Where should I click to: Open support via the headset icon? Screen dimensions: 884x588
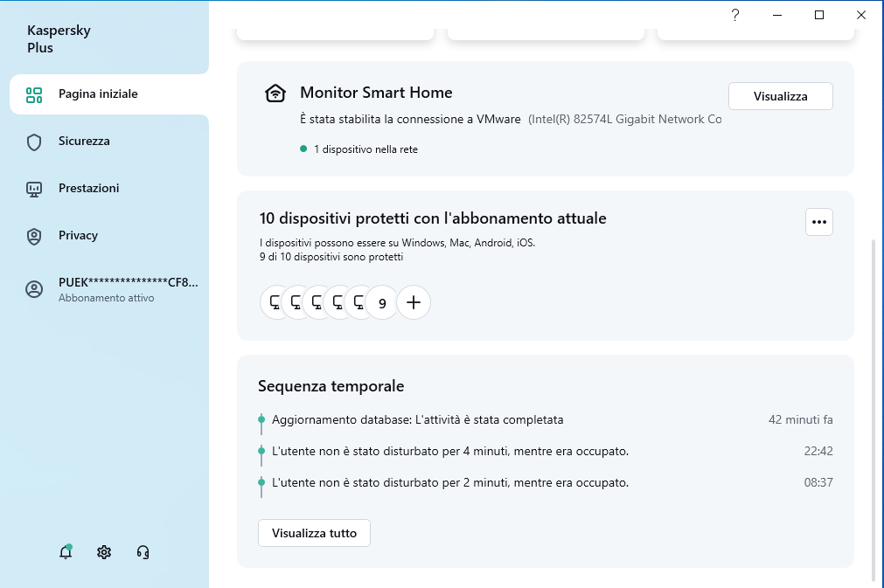(x=143, y=552)
